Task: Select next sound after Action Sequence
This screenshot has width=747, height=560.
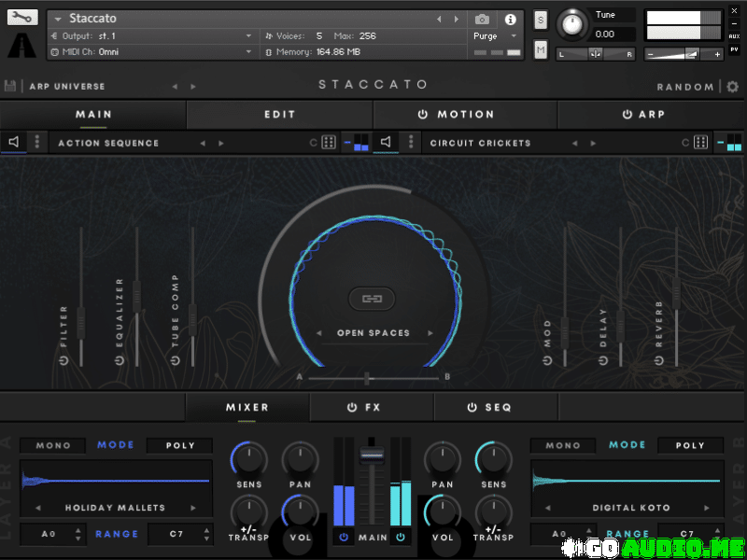Action: 221,143
